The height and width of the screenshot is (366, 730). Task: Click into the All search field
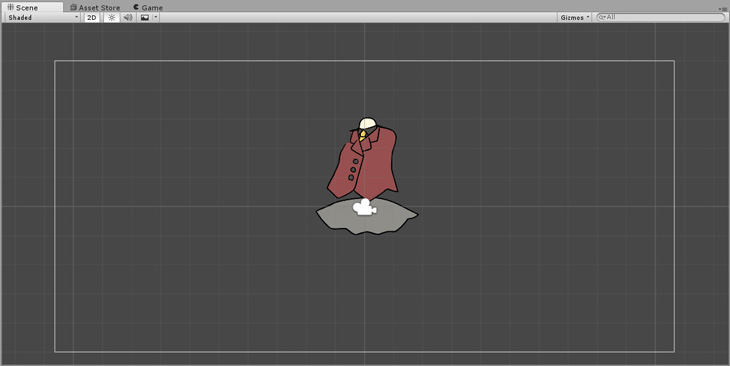coord(661,17)
